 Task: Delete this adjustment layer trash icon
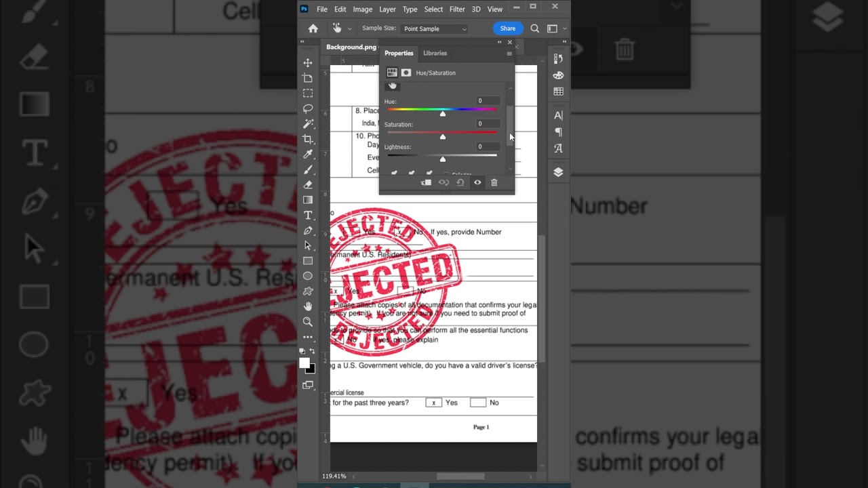pos(494,182)
